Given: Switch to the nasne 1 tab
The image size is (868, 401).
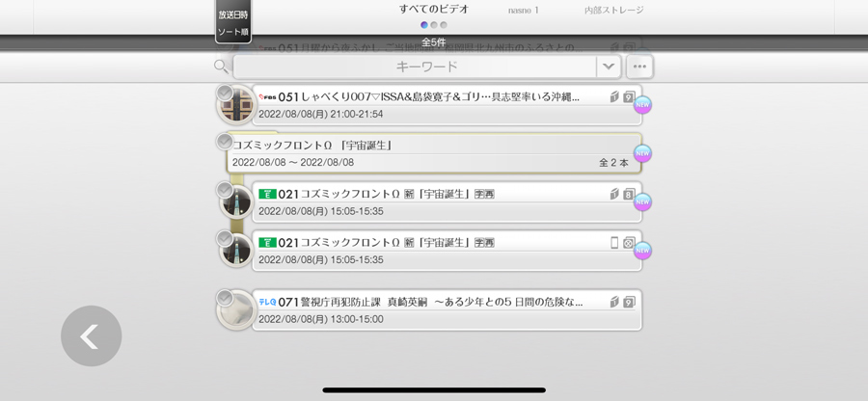Looking at the screenshot, I should click(523, 10).
